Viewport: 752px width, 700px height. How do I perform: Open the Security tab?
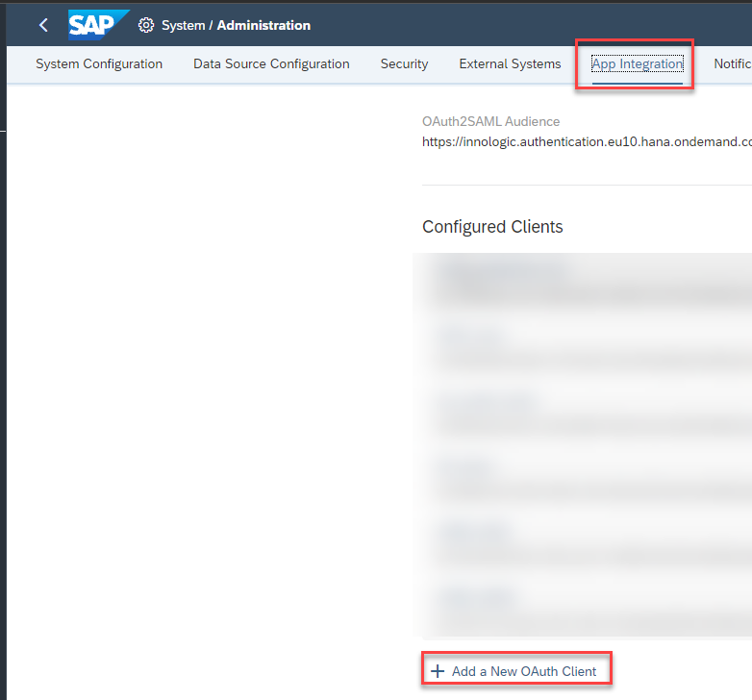coord(404,64)
